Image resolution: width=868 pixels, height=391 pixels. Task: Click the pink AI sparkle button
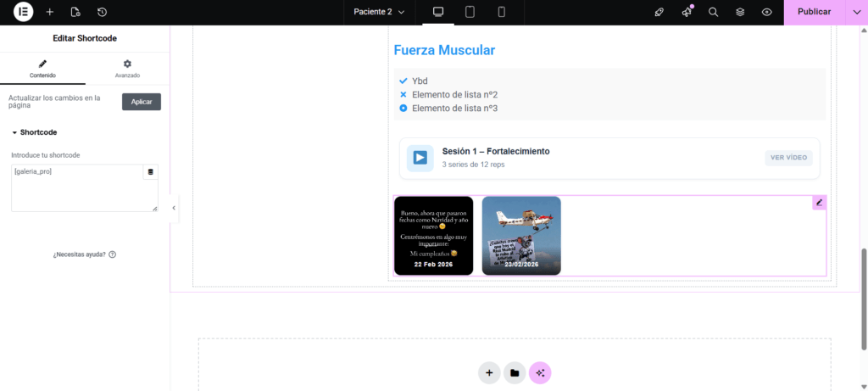tap(540, 372)
